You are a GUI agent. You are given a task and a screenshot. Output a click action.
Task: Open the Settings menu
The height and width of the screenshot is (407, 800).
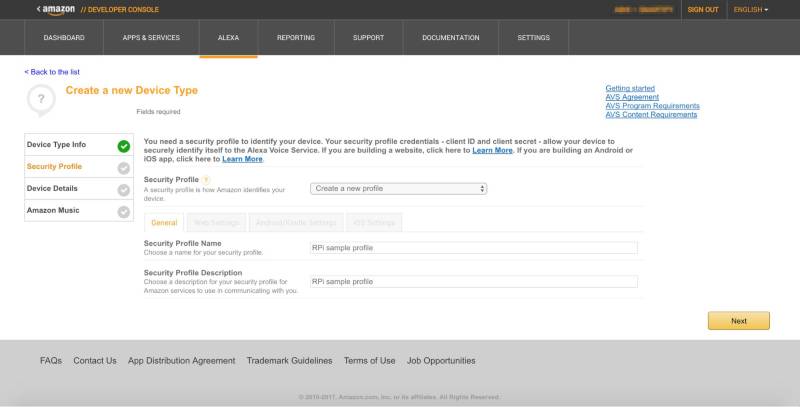point(533,37)
